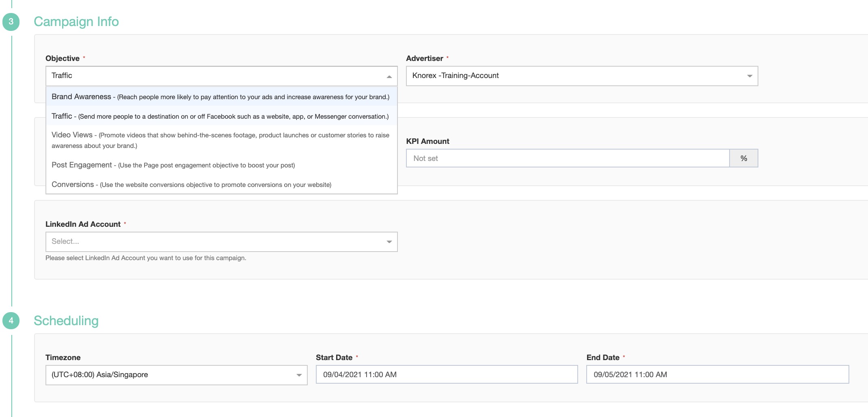Click the Start Date field

pyautogui.click(x=446, y=375)
